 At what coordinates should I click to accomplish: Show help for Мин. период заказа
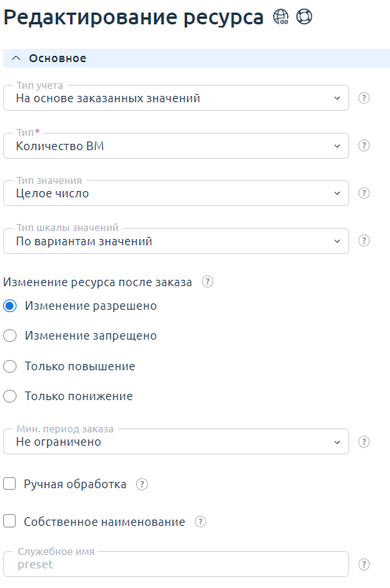(x=364, y=442)
